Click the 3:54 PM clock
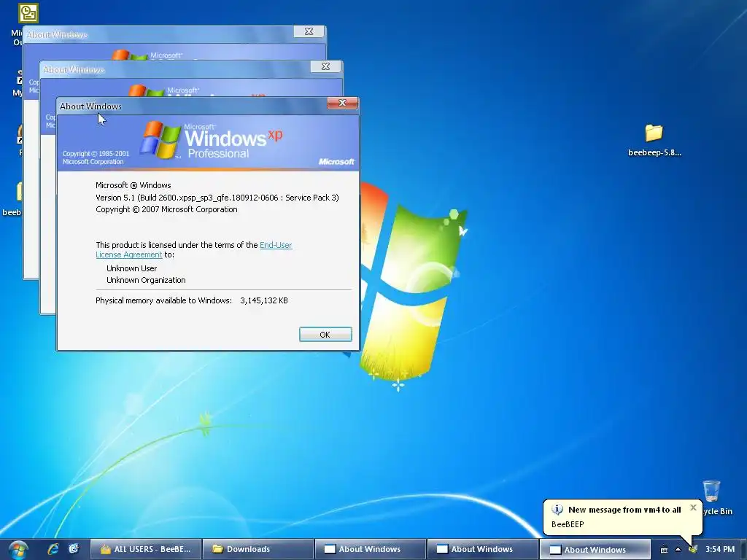This screenshot has height=560, width=747. [x=720, y=549]
